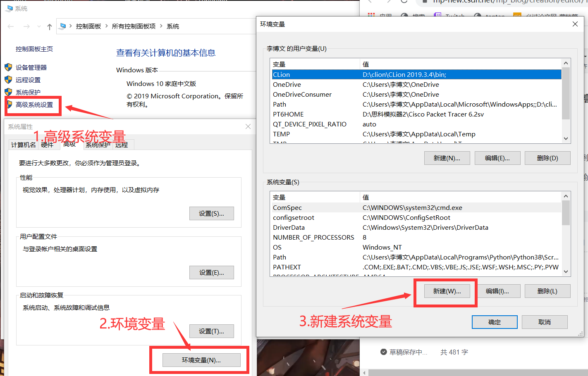Screen dimensions: 588x376
Task: Click 新建(N) button for user variables
Action: [x=447, y=158]
